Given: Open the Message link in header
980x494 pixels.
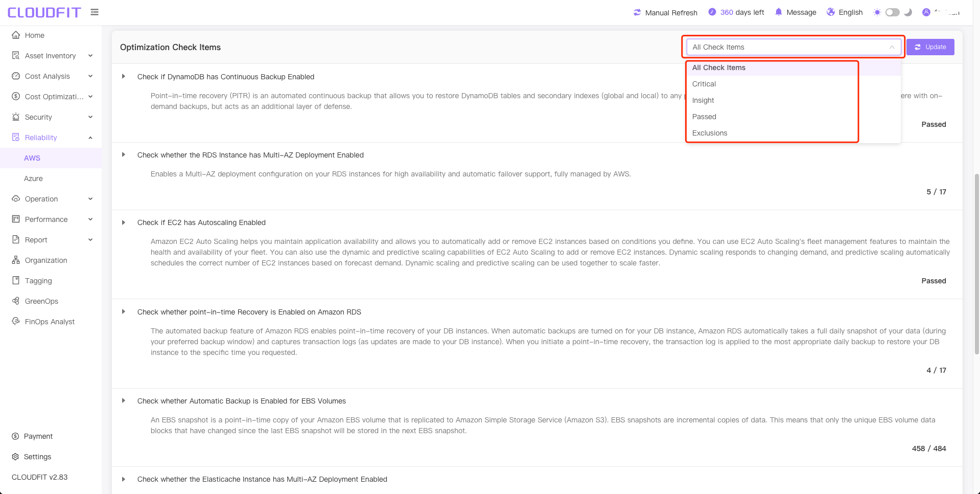Looking at the screenshot, I should click(801, 12).
